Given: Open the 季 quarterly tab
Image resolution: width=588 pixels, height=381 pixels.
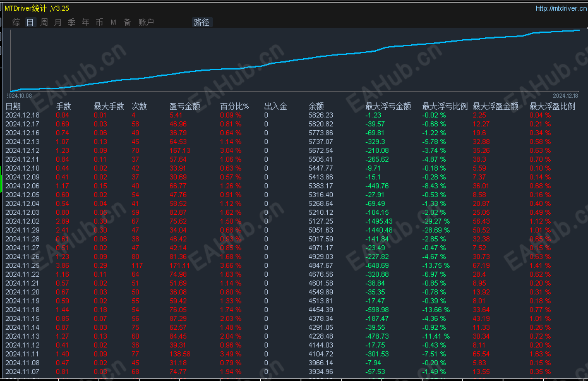Looking at the screenshot, I should (71, 22).
